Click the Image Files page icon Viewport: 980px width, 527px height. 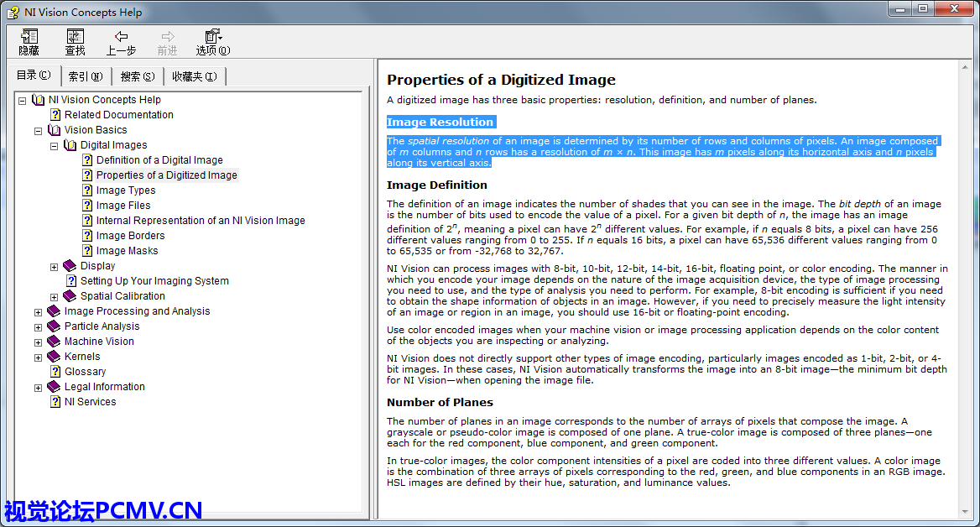(87, 205)
